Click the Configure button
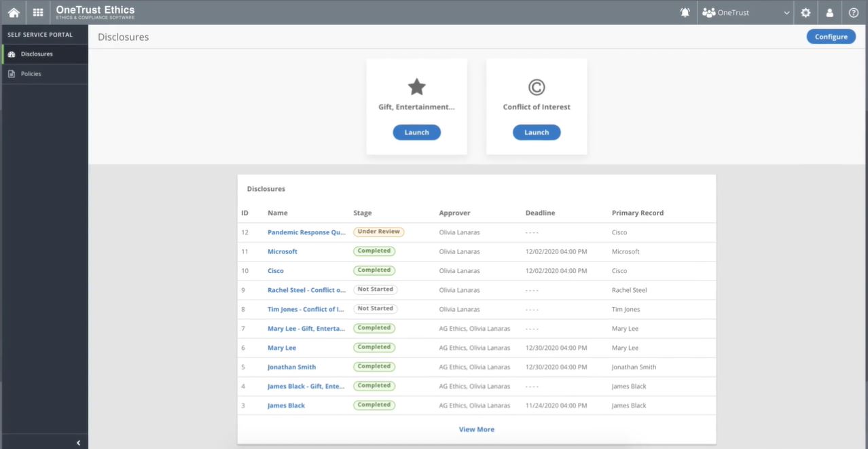Viewport: 868px width, 449px height. click(831, 37)
